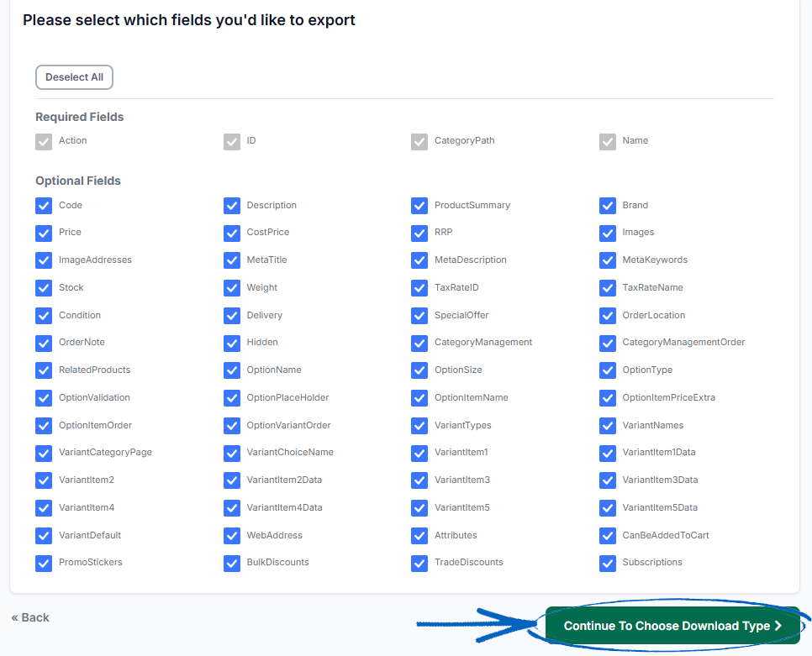
Task: Uncheck the Hidden checkbox
Action: click(232, 343)
